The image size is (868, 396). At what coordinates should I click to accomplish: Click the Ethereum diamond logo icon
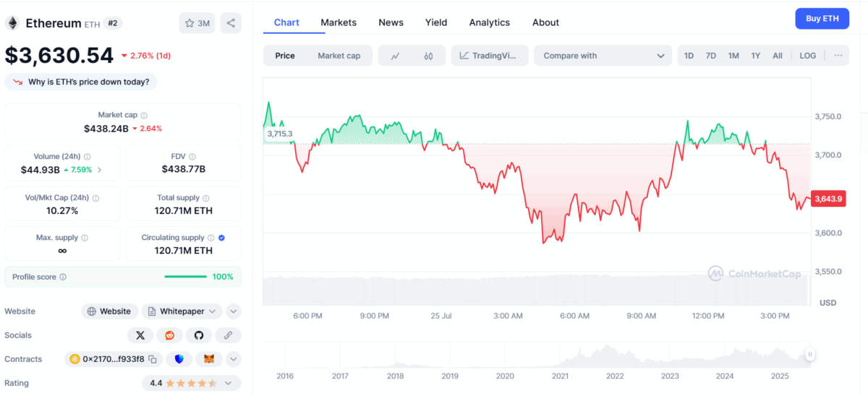coord(12,23)
